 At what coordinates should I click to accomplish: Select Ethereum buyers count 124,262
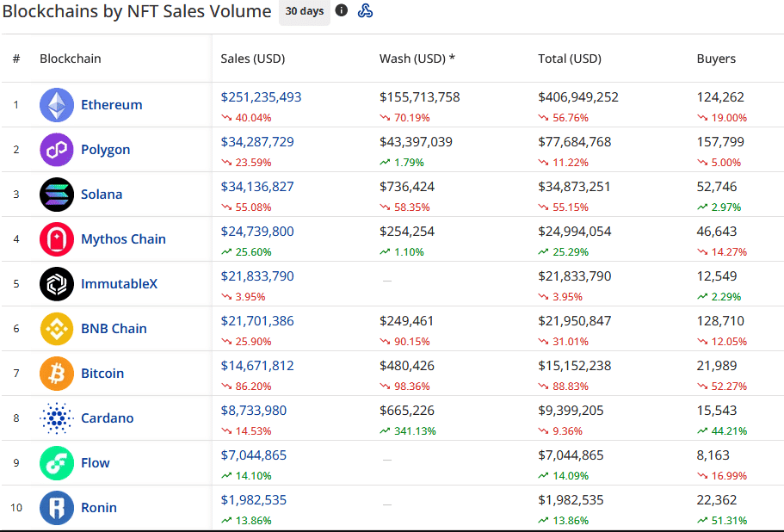pyautogui.click(x=720, y=97)
